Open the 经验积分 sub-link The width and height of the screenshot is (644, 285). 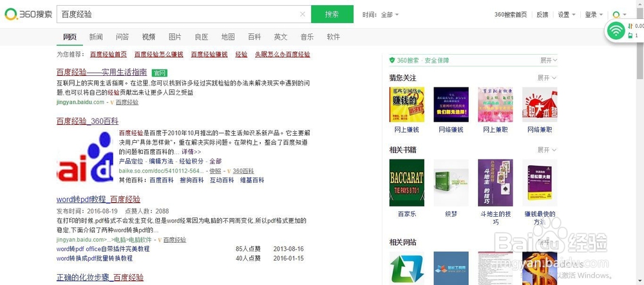click(191, 161)
